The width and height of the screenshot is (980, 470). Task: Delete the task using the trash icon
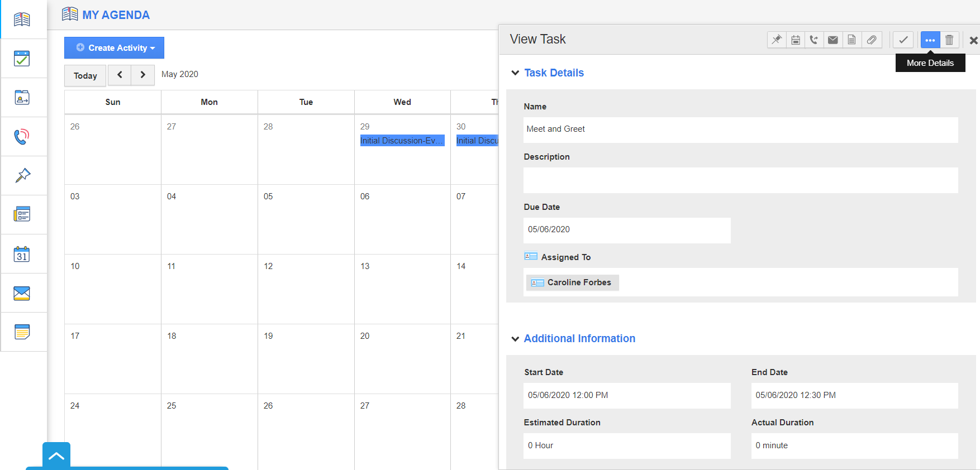949,40
